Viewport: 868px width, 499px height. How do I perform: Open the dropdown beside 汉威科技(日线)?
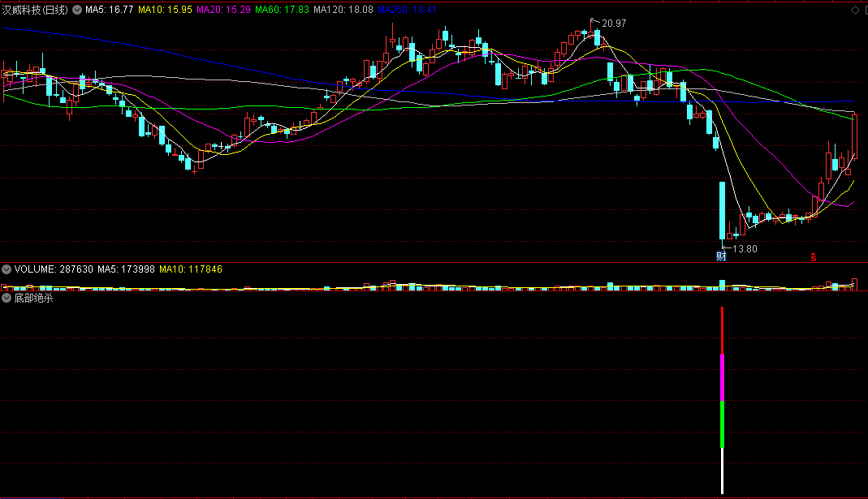(77, 10)
